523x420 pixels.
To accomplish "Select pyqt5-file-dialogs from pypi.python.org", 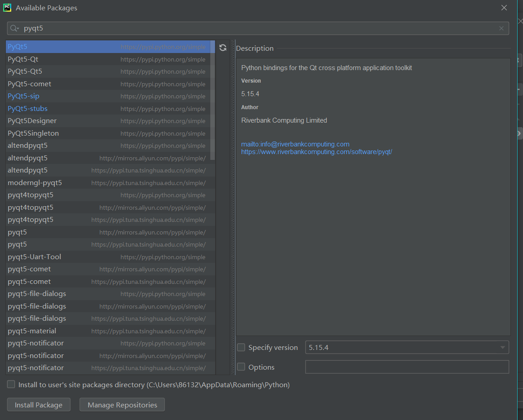I will tap(111, 294).
